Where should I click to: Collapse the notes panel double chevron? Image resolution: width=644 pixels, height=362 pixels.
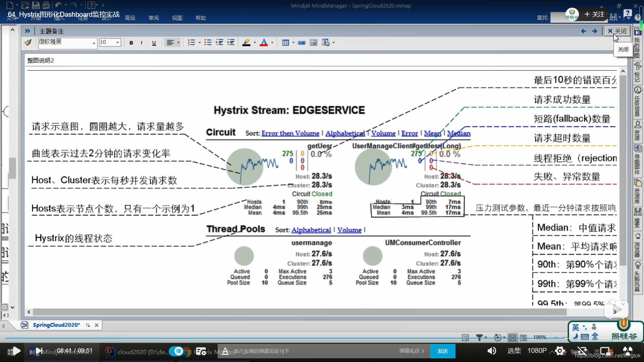tap(28, 31)
